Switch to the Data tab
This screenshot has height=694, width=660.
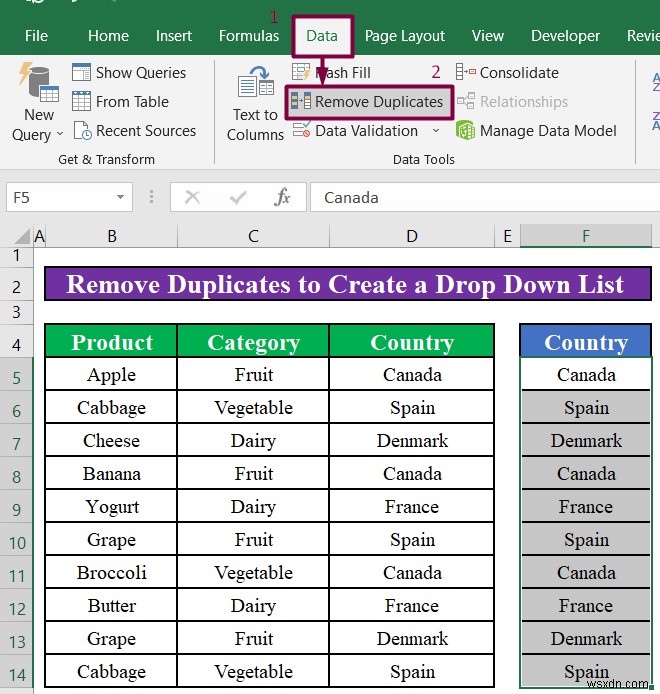click(322, 36)
